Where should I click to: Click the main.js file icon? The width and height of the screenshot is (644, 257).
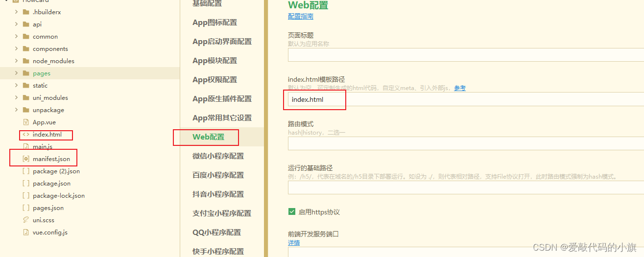coord(26,146)
